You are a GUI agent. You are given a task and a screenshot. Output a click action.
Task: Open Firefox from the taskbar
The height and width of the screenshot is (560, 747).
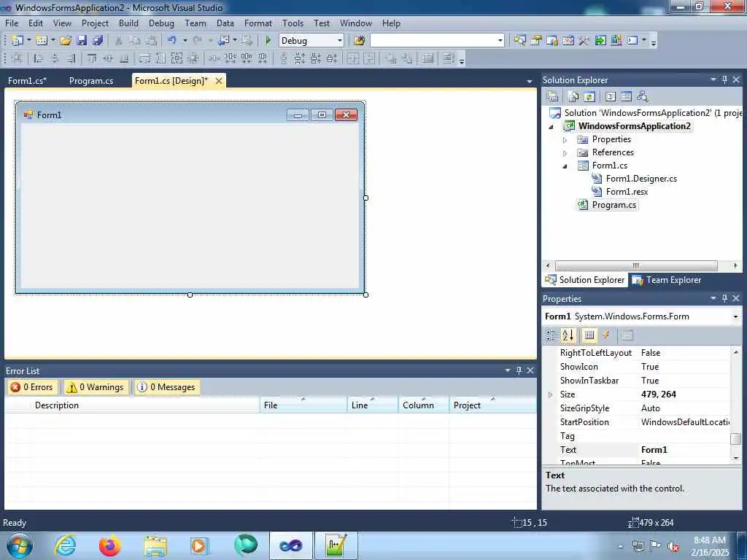pos(109,545)
